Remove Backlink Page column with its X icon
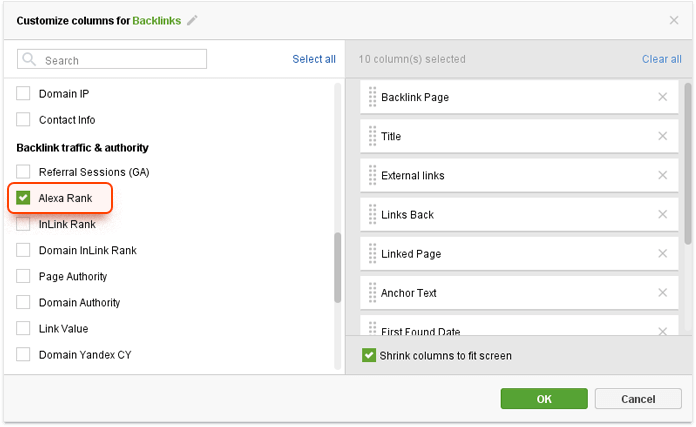 662,97
